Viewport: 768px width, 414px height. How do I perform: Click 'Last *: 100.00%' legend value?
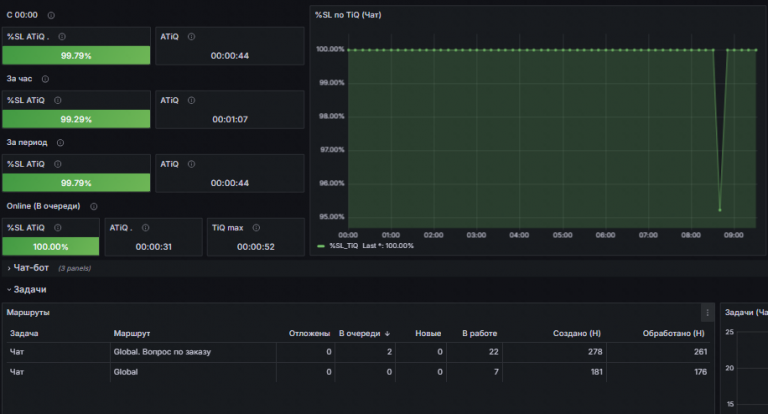pyautogui.click(x=388, y=246)
